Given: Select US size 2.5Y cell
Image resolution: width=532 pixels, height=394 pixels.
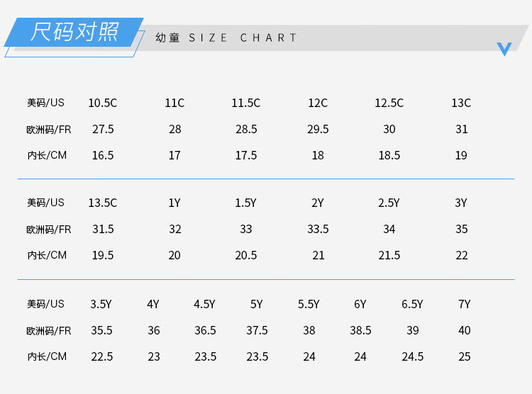Looking at the screenshot, I should tap(389, 203).
